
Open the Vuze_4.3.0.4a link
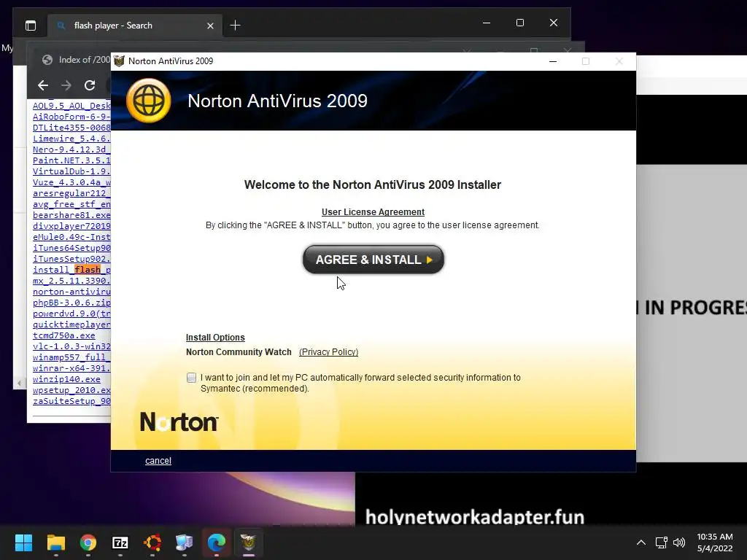[71, 182]
